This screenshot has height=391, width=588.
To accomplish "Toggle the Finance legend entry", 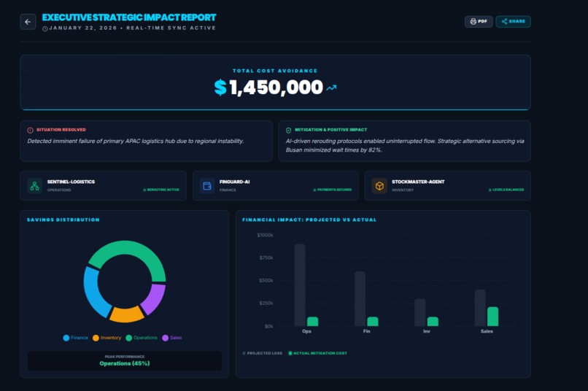I will pos(76,338).
